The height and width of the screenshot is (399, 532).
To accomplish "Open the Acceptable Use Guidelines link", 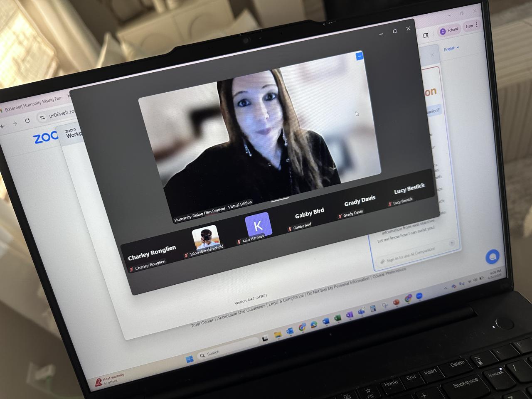I will tap(241, 312).
